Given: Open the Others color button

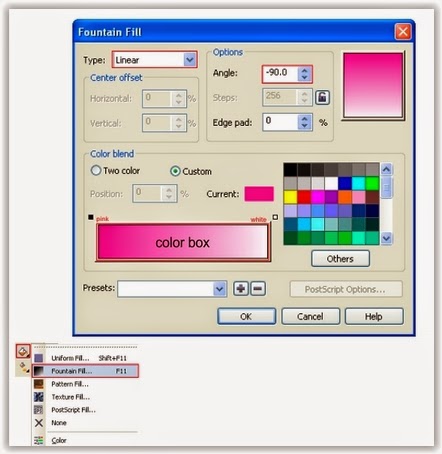Looking at the screenshot, I should [x=340, y=259].
